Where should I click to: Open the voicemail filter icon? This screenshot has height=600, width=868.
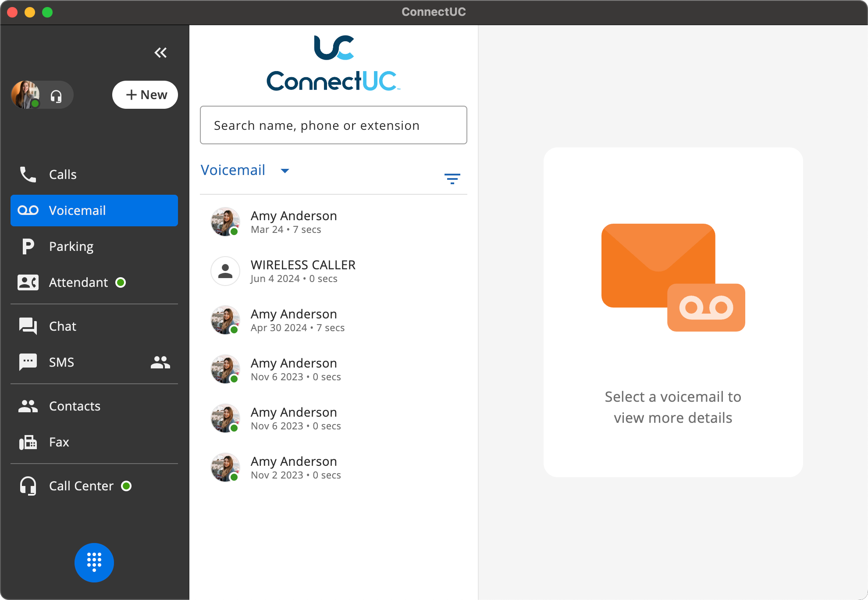pos(452,179)
